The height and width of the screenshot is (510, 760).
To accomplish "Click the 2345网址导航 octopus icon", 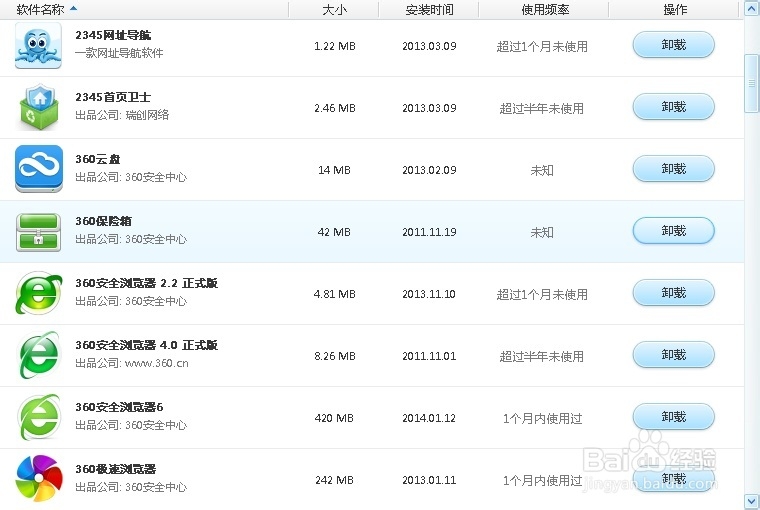I will tap(38, 46).
